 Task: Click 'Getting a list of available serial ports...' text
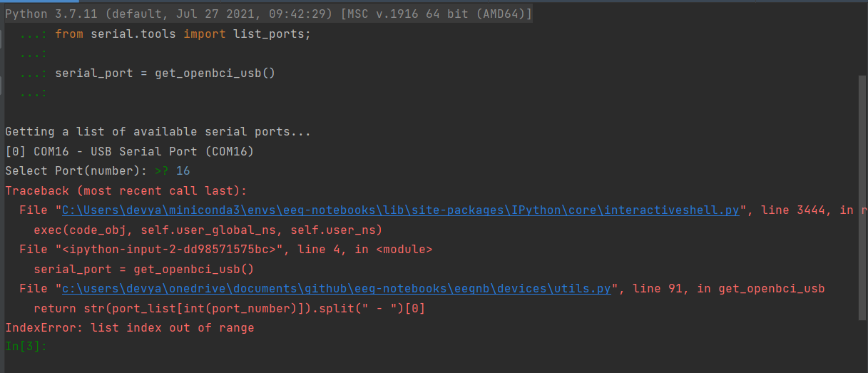tap(158, 132)
